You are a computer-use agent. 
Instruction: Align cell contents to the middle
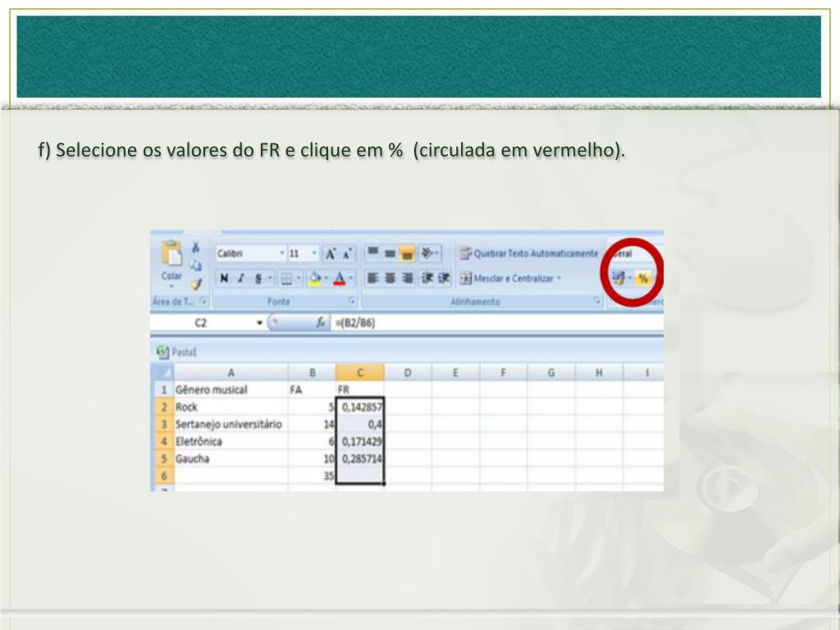[390, 253]
